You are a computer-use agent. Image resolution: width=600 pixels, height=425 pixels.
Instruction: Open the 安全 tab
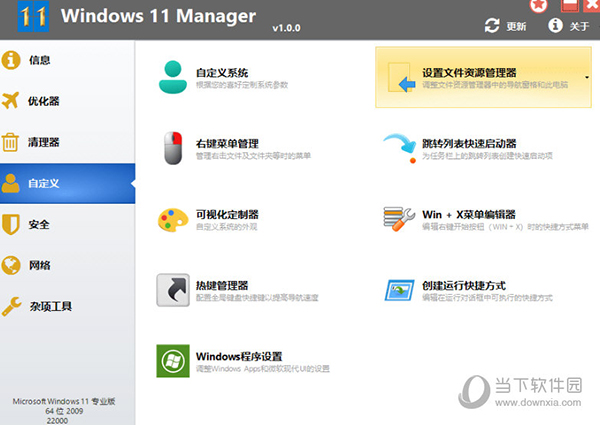click(67, 225)
